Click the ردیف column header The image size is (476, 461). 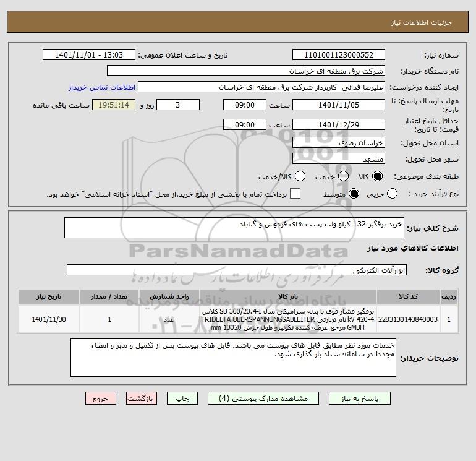[x=449, y=296]
